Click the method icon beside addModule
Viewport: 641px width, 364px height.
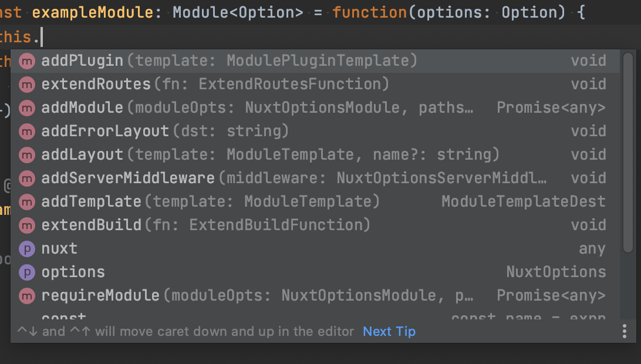point(27,108)
